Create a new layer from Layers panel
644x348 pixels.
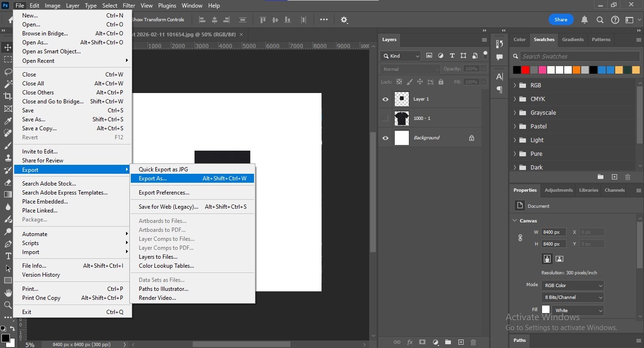click(461, 342)
